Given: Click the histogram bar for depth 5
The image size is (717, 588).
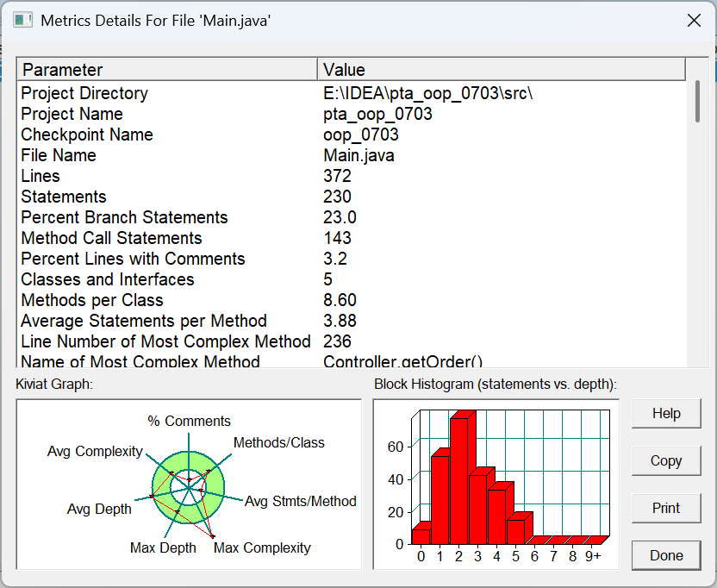Looking at the screenshot, I should pos(516,531).
